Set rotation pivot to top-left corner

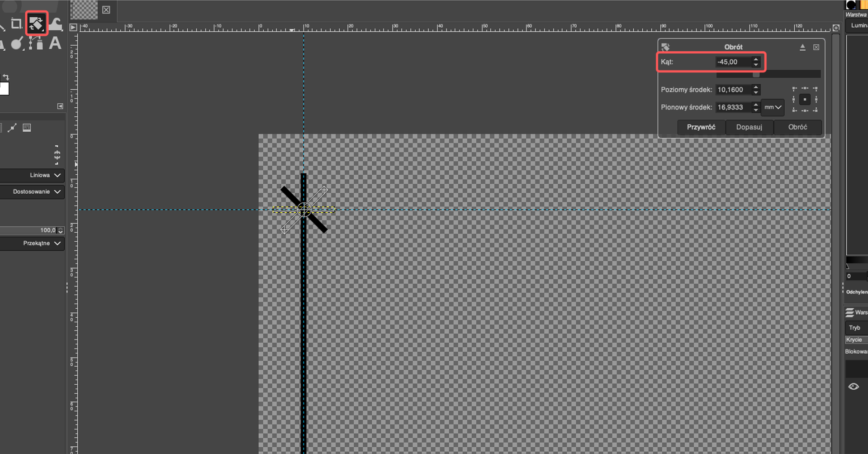click(x=795, y=89)
